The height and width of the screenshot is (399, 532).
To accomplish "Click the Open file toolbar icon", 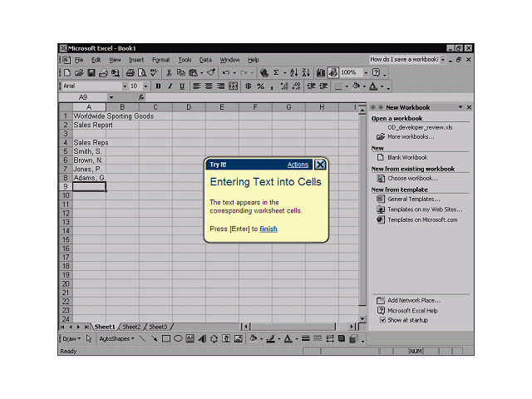I will point(79,72).
